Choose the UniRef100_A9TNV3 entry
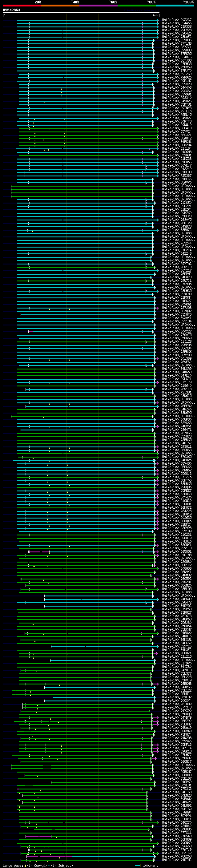 (177, 108)
